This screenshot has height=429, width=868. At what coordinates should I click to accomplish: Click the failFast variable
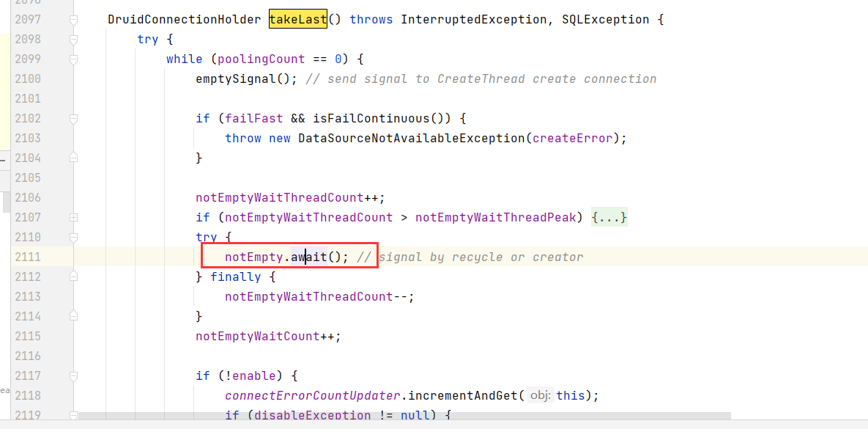(x=254, y=119)
